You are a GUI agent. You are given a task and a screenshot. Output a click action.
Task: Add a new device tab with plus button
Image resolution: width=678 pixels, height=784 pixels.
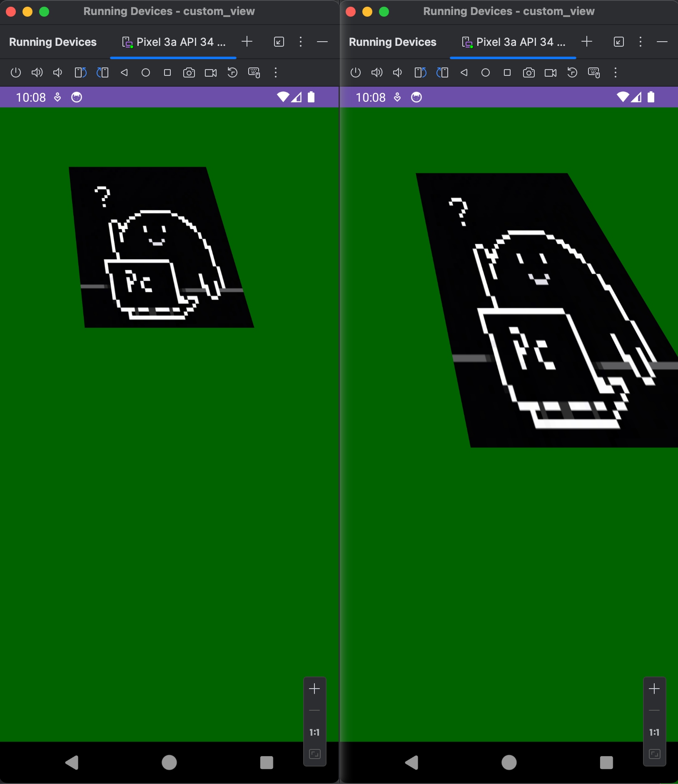point(247,42)
